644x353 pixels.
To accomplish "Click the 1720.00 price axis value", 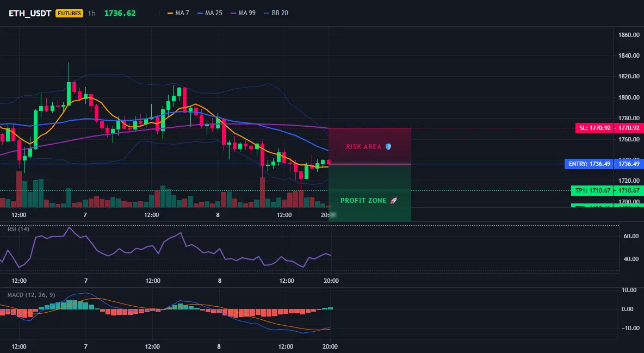I will point(629,181).
